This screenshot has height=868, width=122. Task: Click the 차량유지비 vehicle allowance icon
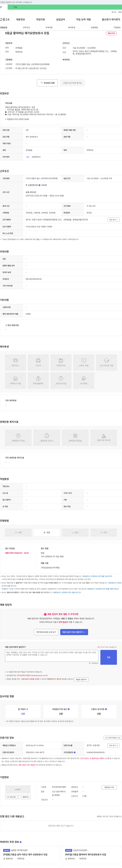tap(61, 363)
